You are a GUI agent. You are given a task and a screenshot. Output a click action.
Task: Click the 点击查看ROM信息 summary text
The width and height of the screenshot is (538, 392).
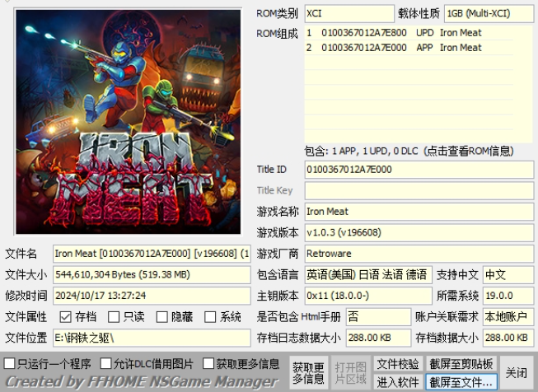(420, 152)
